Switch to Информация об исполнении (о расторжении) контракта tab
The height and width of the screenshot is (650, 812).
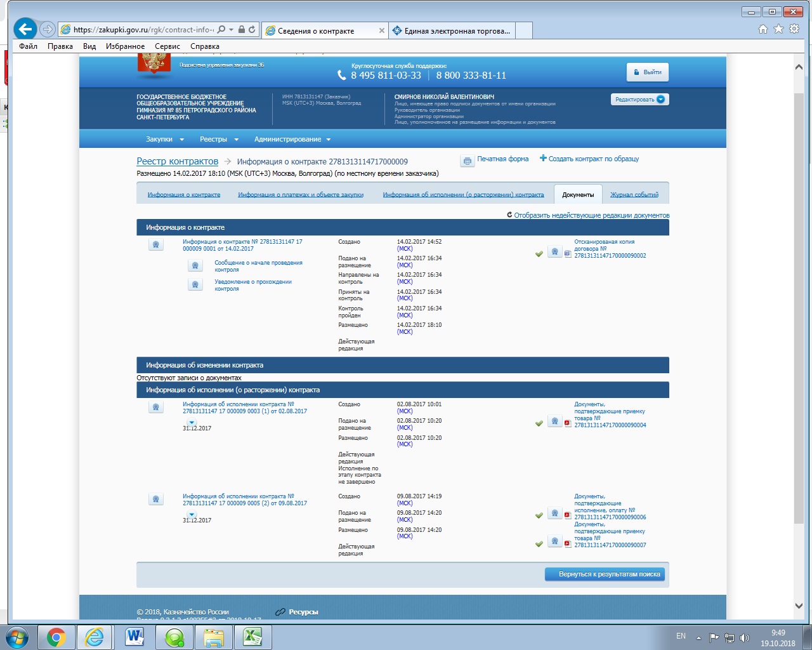tap(463, 195)
